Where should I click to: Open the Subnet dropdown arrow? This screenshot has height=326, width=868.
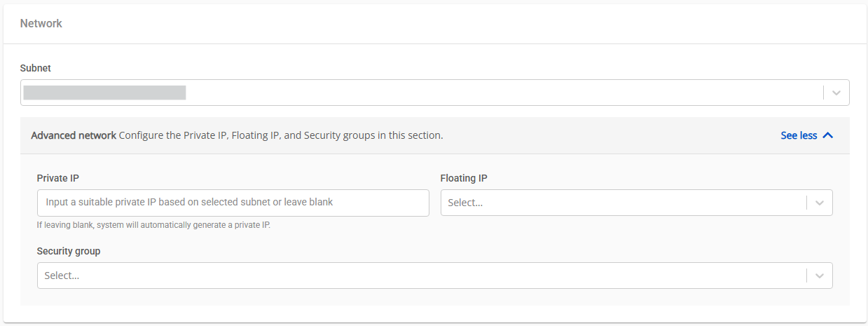click(x=836, y=93)
